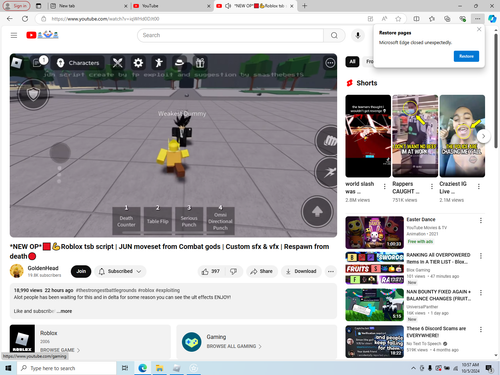The width and height of the screenshot is (500, 375).
Task: Open the Subscribed notification dropdown
Action: pos(120,271)
